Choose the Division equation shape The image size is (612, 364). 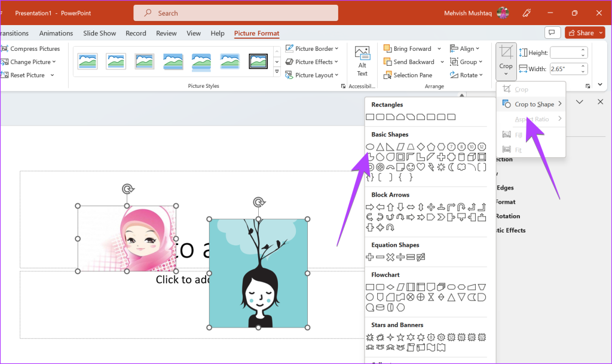(x=400, y=257)
